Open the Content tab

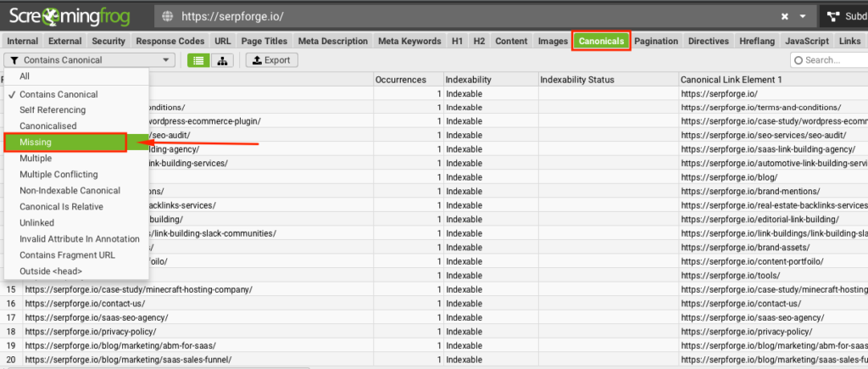coord(511,41)
